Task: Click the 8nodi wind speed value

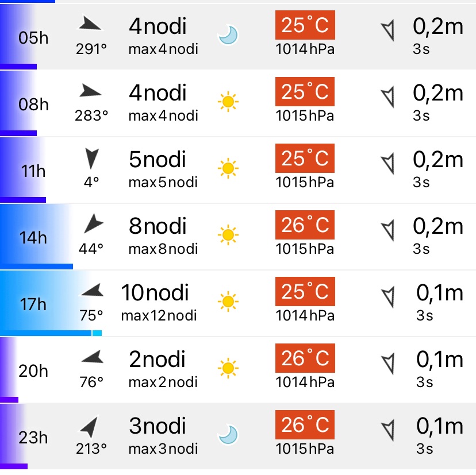Action: 158,226
